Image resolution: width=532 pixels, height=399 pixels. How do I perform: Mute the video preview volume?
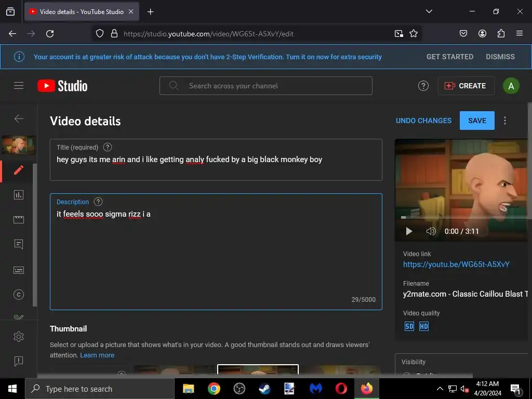point(431,231)
